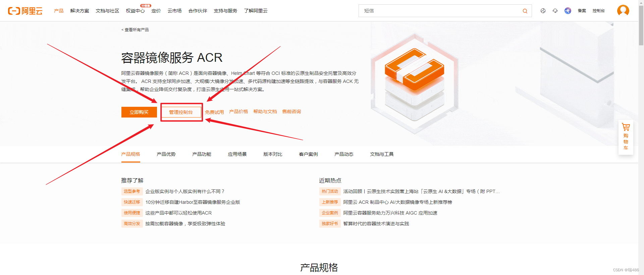Open the 文档与社区 menu
This screenshot has width=644, height=275.
107,11
